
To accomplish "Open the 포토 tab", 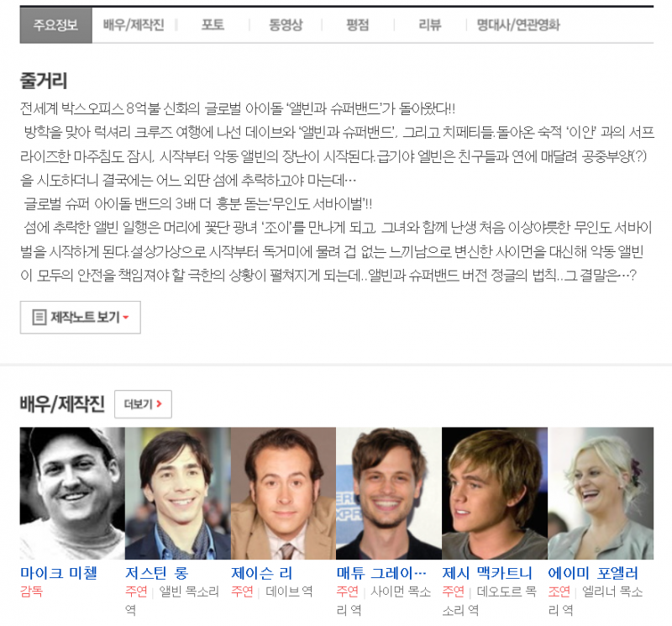I will [x=213, y=25].
